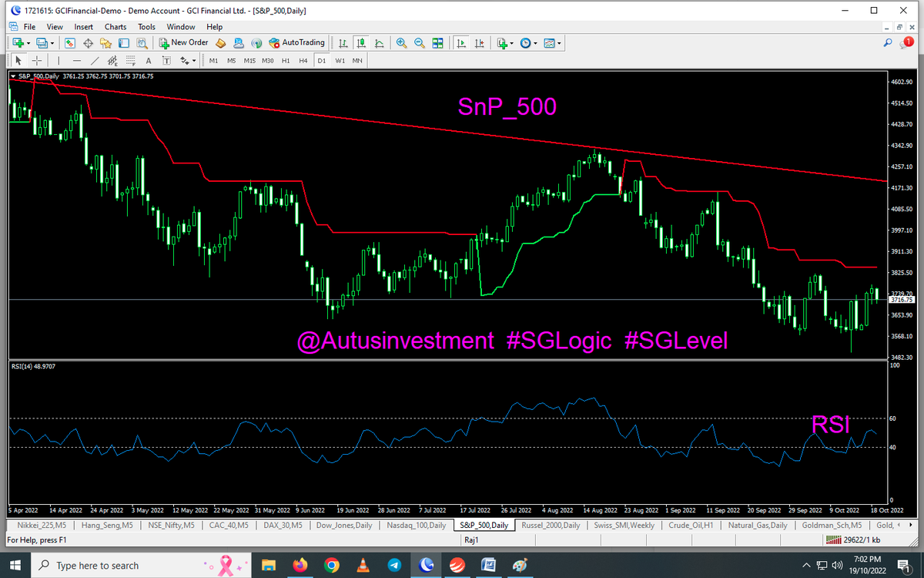
Task: Expand the New Chart dropdown arrow
Action: point(28,43)
